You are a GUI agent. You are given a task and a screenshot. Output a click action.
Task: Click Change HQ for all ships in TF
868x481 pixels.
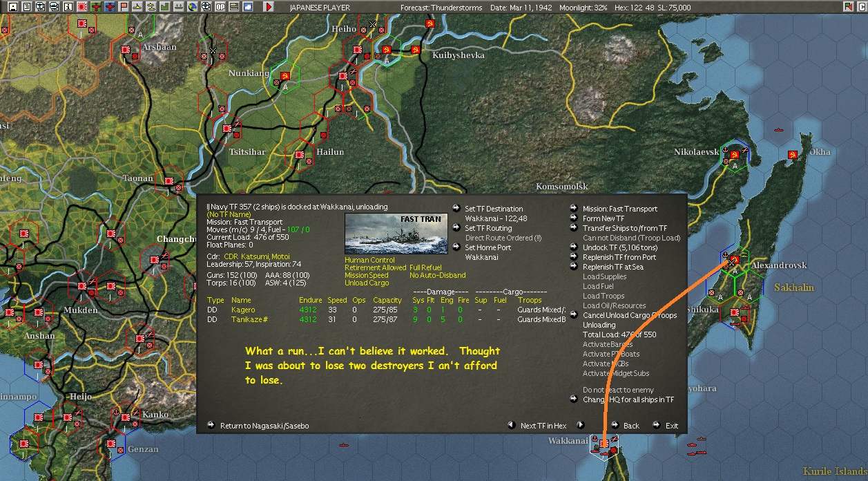click(x=628, y=399)
